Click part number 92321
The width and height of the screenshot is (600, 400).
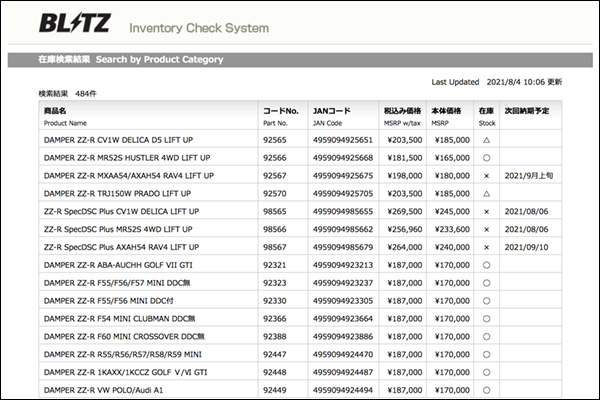[275, 265]
